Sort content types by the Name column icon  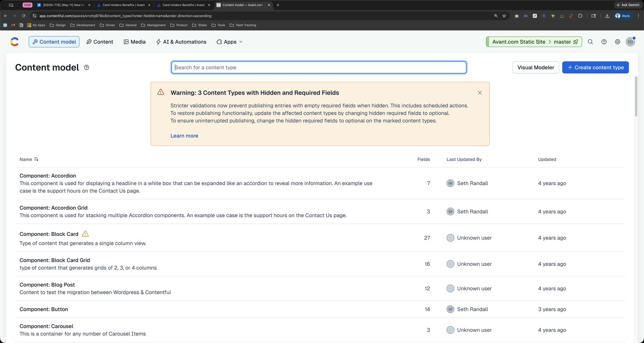[36, 159]
